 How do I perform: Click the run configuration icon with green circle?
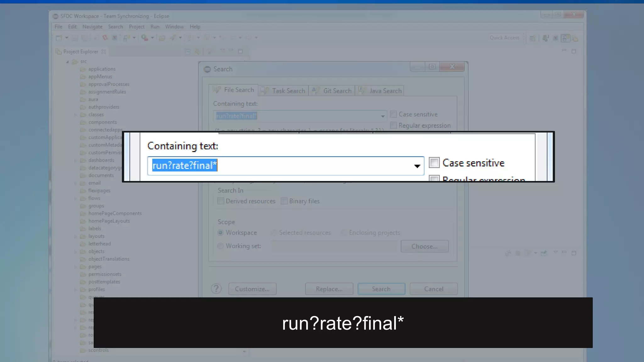pyautogui.click(x=144, y=38)
